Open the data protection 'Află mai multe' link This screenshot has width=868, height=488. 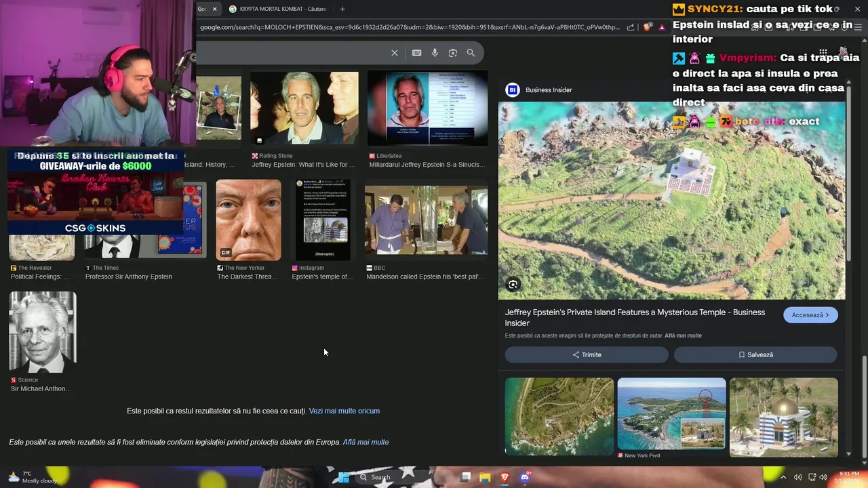tap(366, 442)
